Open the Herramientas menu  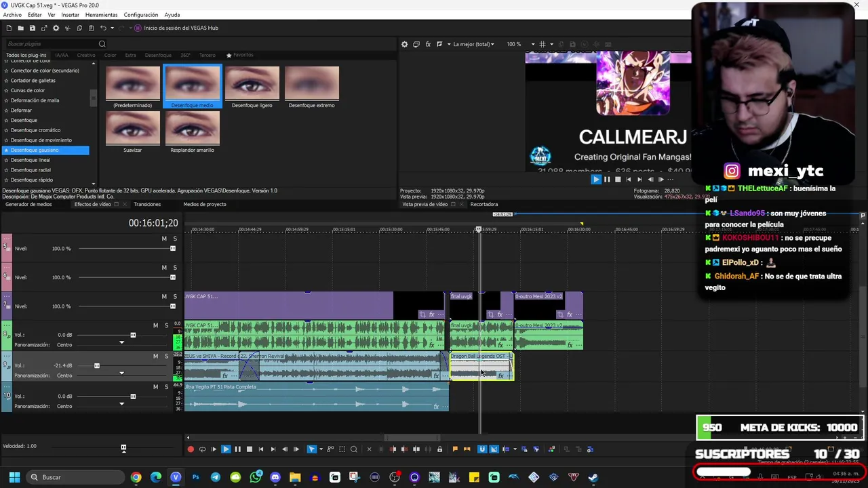point(101,15)
